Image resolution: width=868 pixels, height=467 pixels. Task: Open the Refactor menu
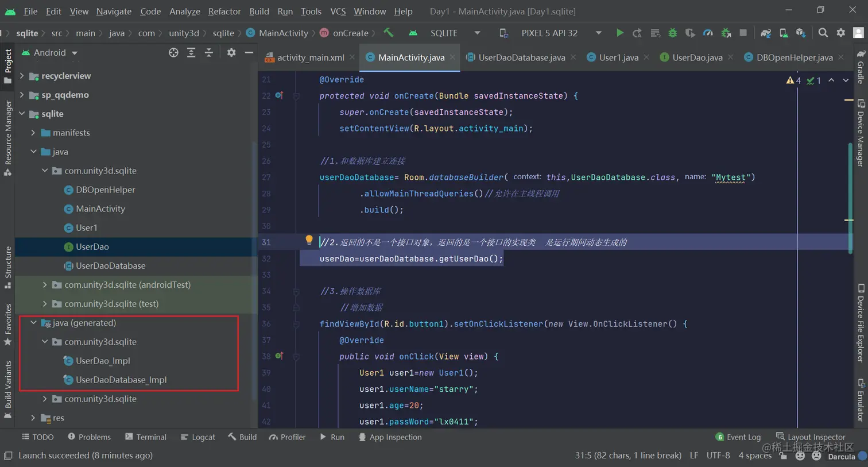224,11
